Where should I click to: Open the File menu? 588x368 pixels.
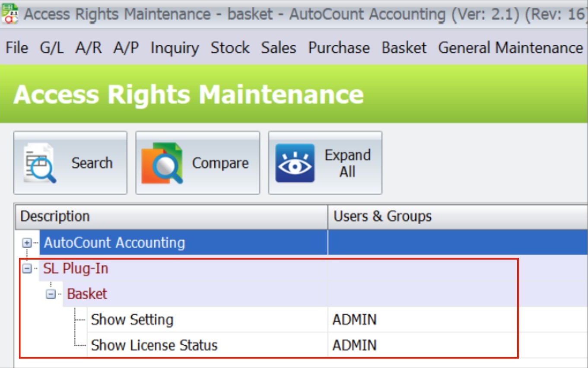16,48
